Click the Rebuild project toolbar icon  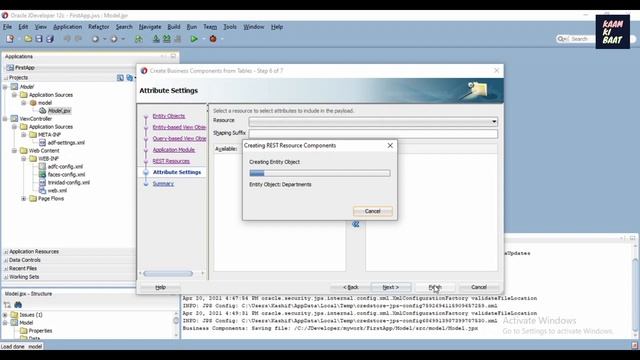tap(167, 39)
